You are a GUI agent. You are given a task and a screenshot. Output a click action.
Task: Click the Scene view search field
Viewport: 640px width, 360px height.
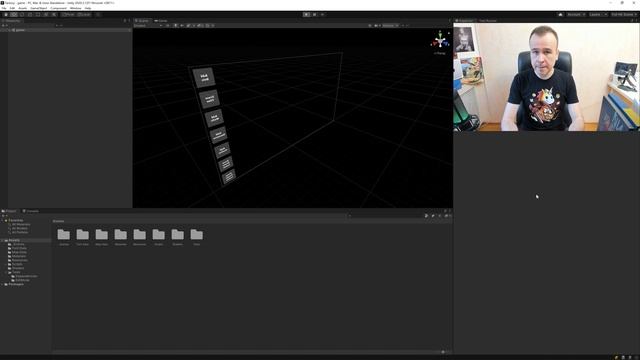pyautogui.click(x=424, y=25)
